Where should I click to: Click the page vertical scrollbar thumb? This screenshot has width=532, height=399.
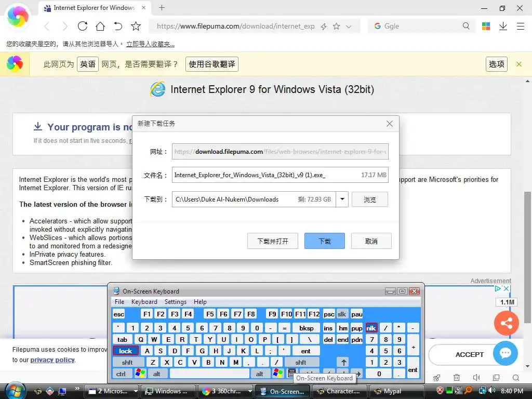[528, 257]
